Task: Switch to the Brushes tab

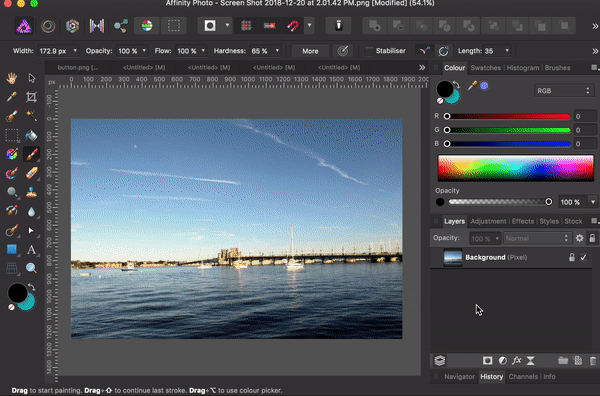Action: 557,68
